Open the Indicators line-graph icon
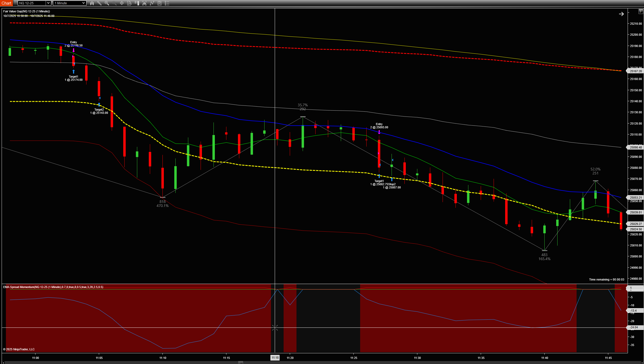This screenshot has width=644, height=364. click(152, 3)
